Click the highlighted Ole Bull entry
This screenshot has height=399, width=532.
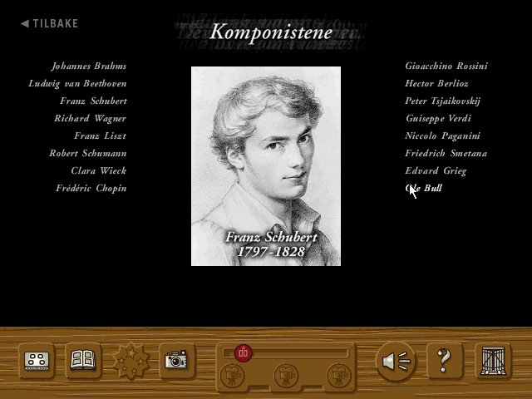(x=423, y=189)
